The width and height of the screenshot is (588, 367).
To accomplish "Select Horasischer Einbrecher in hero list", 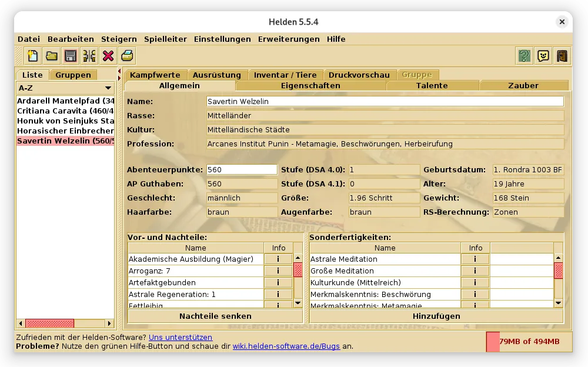I will [x=65, y=131].
